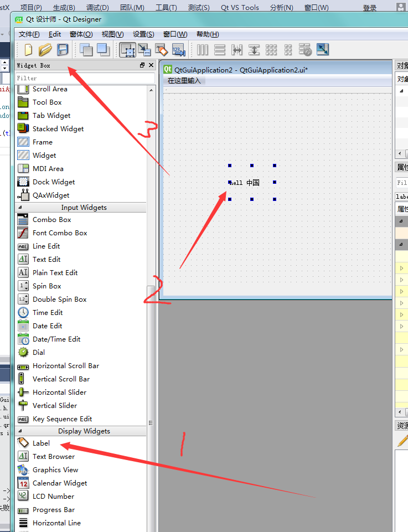Close the Widget Box panel
This screenshot has height=532, width=408.
[151, 65]
